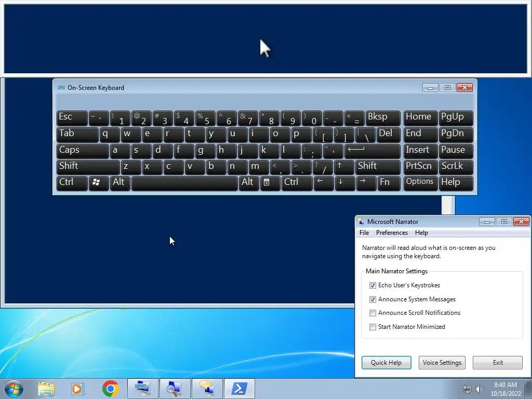The image size is (532, 399).
Task: Toggle the left Ctrl key
Action: [x=72, y=183]
